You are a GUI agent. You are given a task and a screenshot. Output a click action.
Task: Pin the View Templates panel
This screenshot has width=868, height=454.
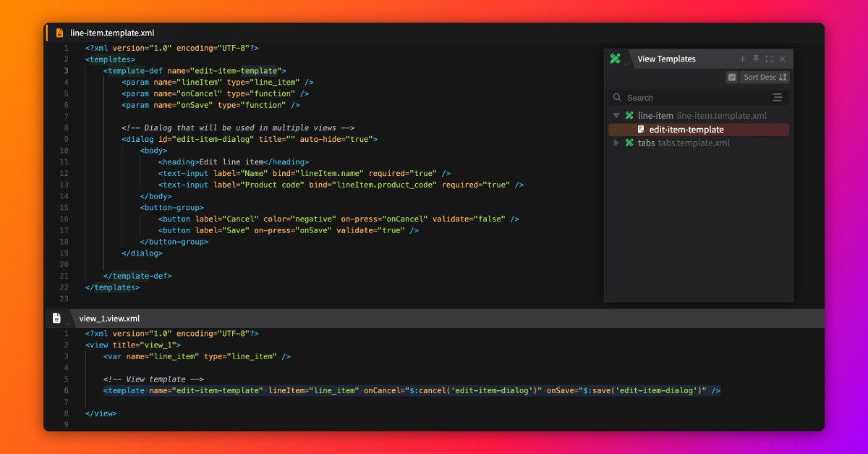756,59
